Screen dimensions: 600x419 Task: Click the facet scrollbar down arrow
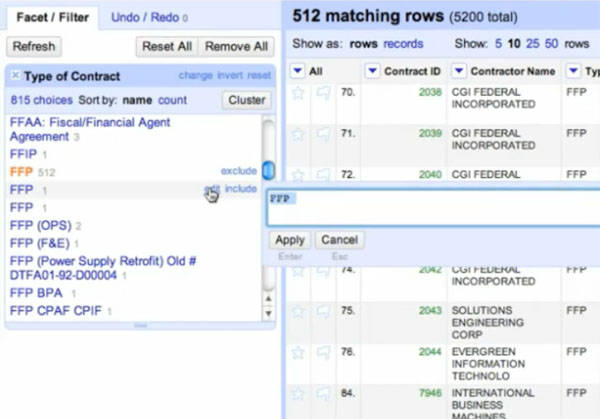[269, 313]
